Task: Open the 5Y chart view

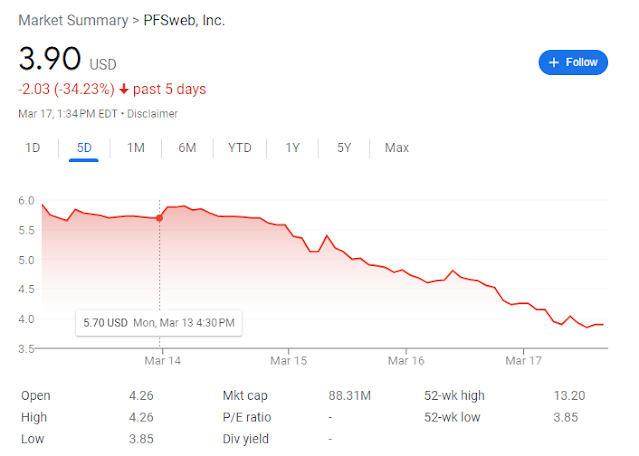Action: click(344, 148)
